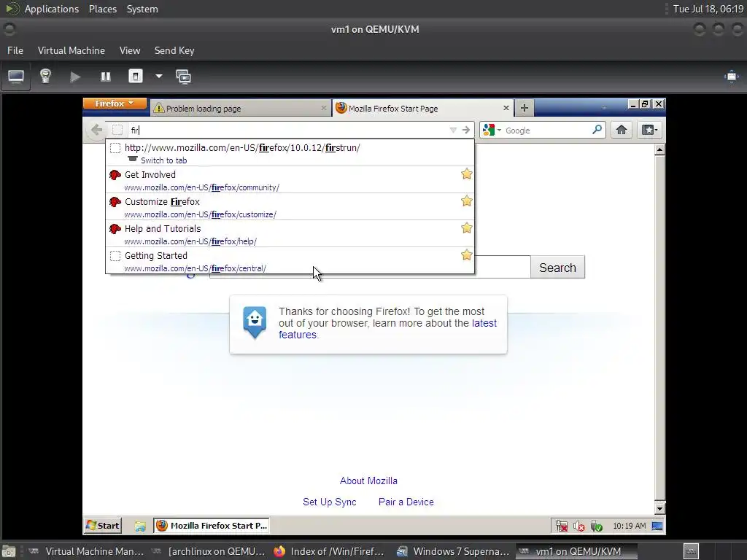Image resolution: width=747 pixels, height=560 pixels.
Task: Click the search magnifier icon
Action: click(597, 130)
